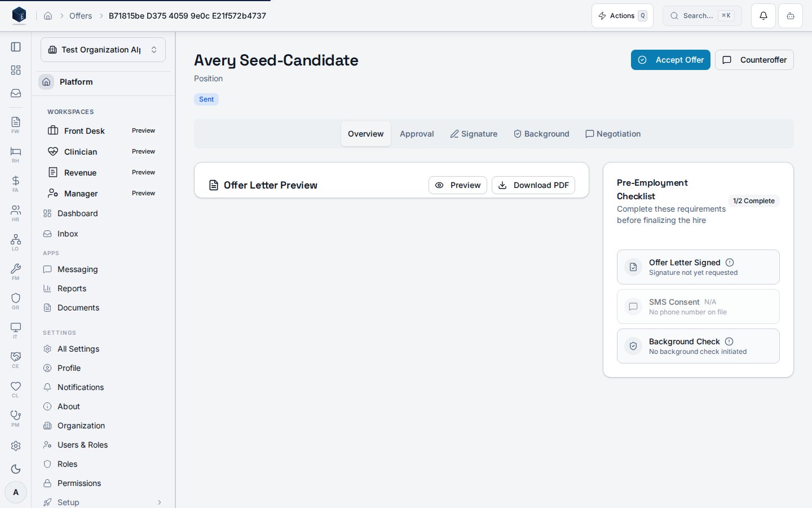Open the assistant bot icon

(x=791, y=16)
